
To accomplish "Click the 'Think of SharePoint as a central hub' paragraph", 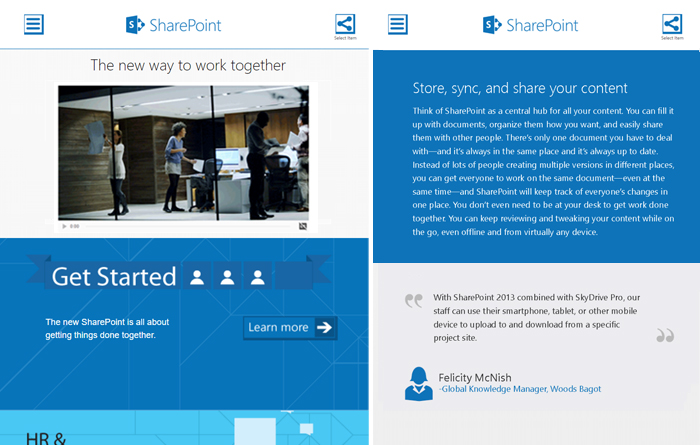I will 543,171.
